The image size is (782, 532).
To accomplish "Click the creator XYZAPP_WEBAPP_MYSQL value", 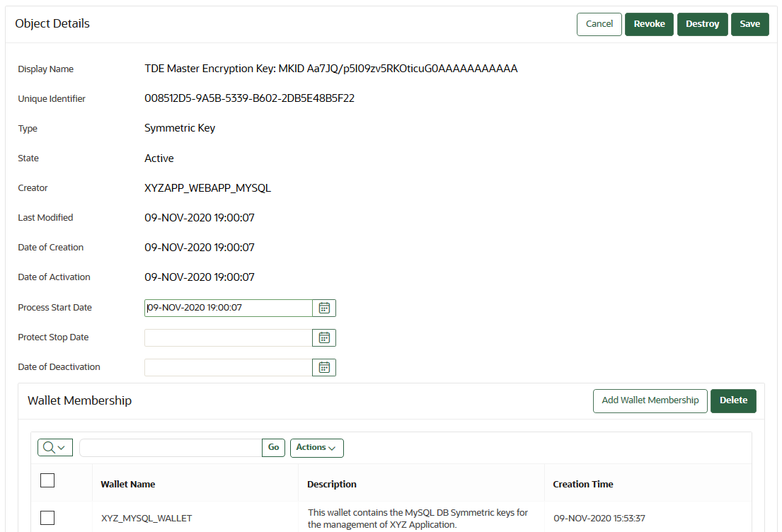I will click(x=207, y=188).
